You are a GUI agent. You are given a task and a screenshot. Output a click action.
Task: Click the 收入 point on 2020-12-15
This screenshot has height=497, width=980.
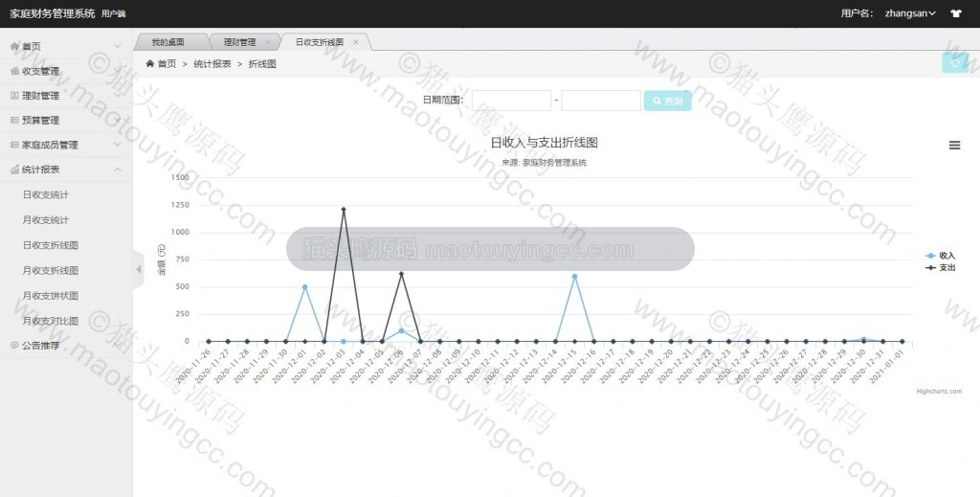pos(574,277)
